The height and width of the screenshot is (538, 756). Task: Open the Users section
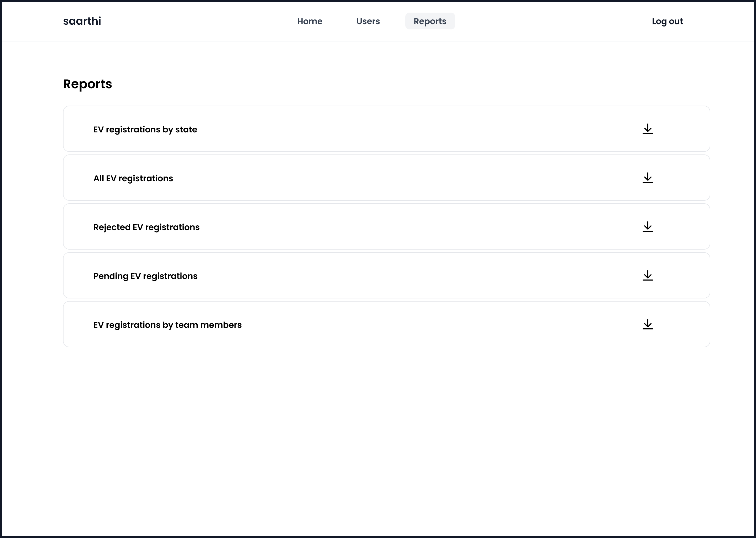click(x=368, y=21)
